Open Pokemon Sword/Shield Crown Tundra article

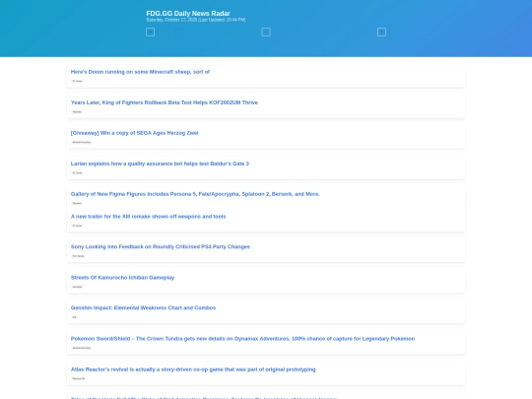[x=242, y=339]
